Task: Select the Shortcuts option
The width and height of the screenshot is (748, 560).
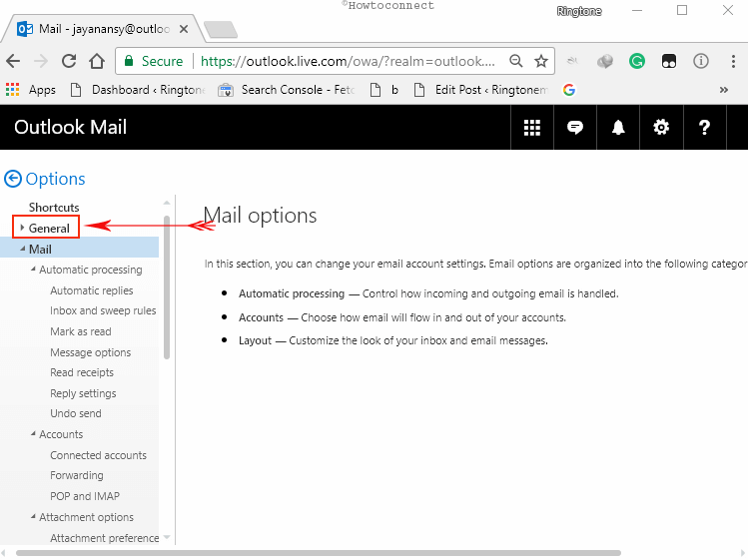Action: (54, 208)
